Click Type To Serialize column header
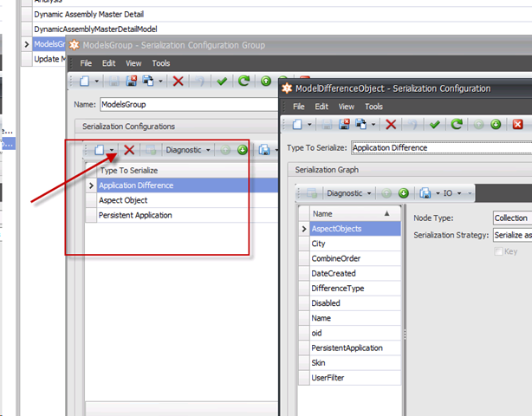This screenshot has height=416, width=532. pos(188,171)
